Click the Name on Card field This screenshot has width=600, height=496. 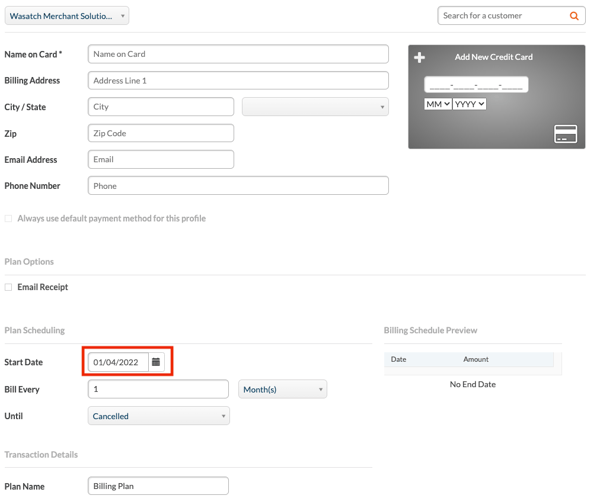[x=238, y=54]
